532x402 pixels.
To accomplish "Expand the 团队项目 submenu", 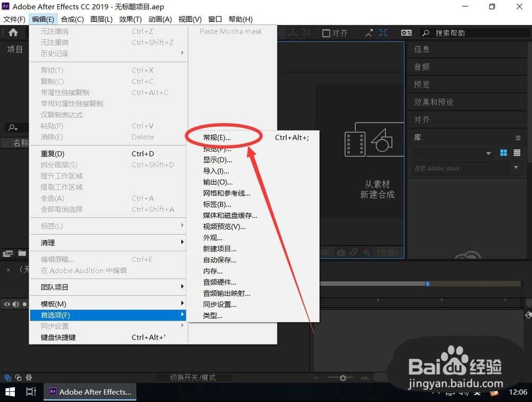I will [x=108, y=287].
